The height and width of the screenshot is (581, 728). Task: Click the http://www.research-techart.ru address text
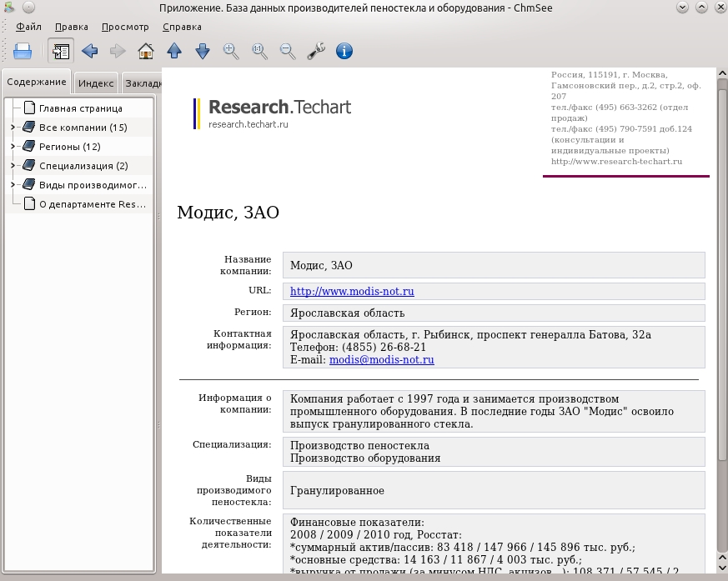(616, 162)
